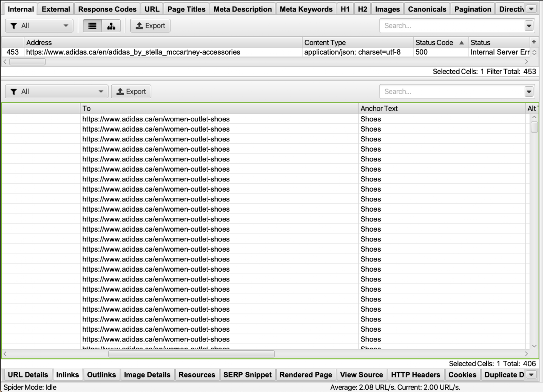Expand lower search options dropdown arrow
The height and width of the screenshot is (392, 543).
pyautogui.click(x=529, y=92)
